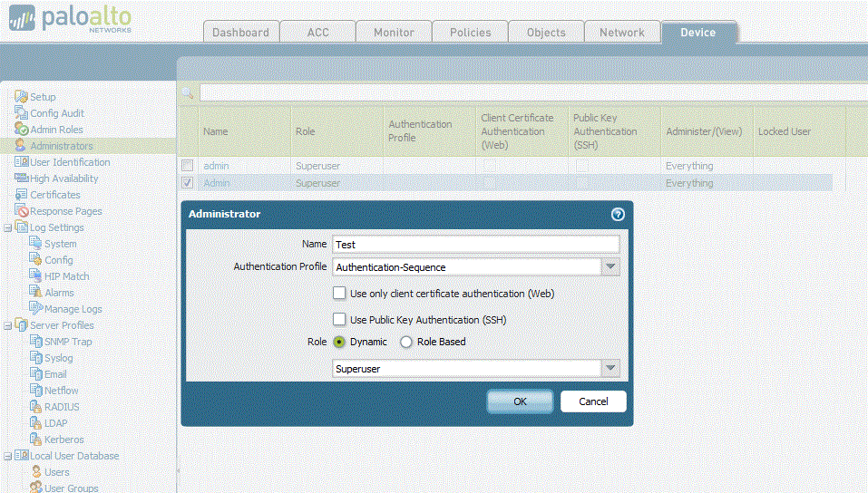
Task: Click the Users icon under Local User Database
Action: 36,471
